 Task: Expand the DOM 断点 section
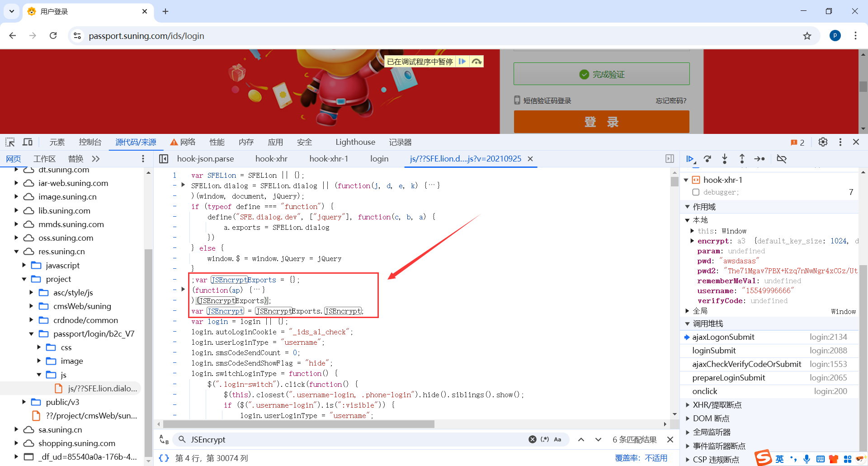687,418
